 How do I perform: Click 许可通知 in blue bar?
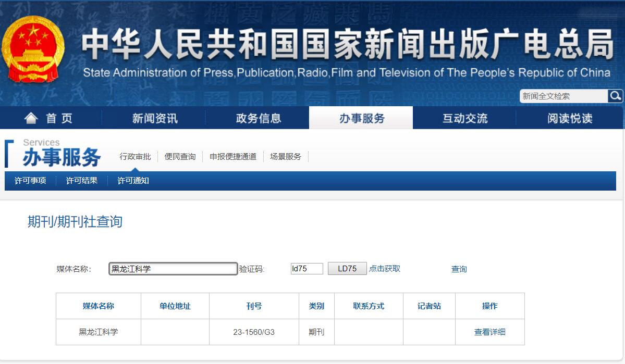(133, 181)
